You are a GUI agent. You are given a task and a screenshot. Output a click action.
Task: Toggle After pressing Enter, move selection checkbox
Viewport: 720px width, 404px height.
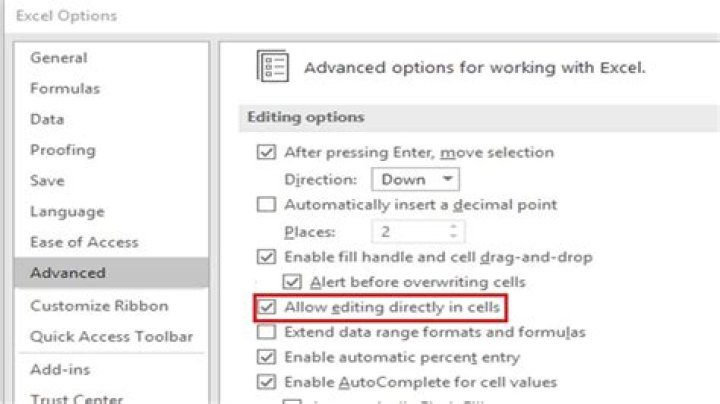point(266,153)
